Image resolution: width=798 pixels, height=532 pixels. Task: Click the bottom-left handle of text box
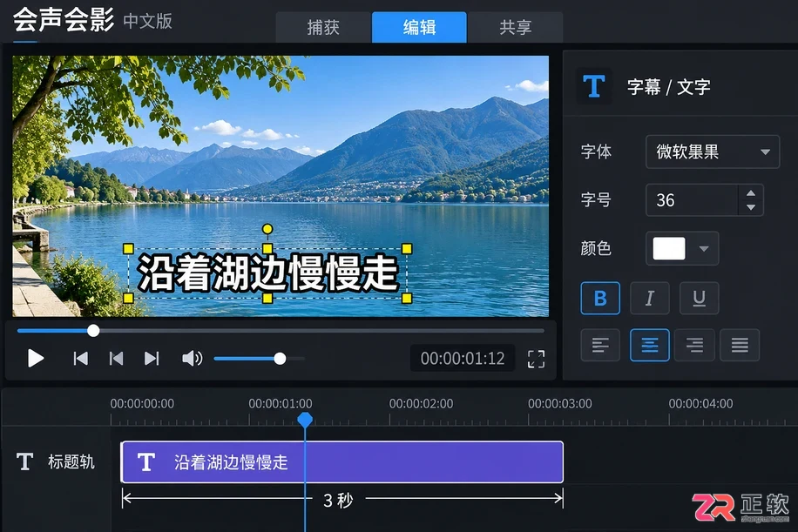[x=128, y=298]
